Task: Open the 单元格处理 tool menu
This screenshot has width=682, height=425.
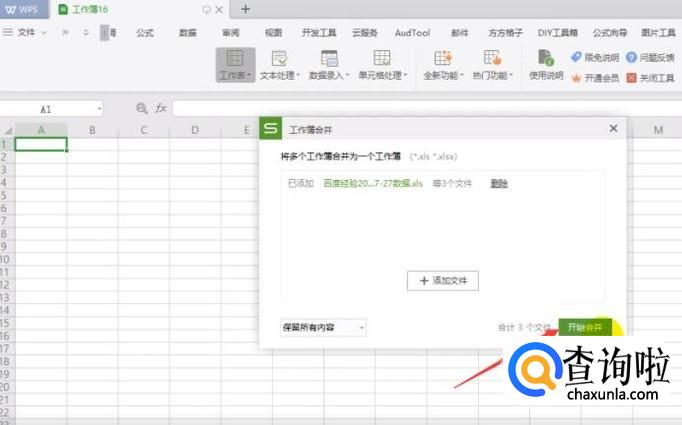Action: [x=382, y=65]
